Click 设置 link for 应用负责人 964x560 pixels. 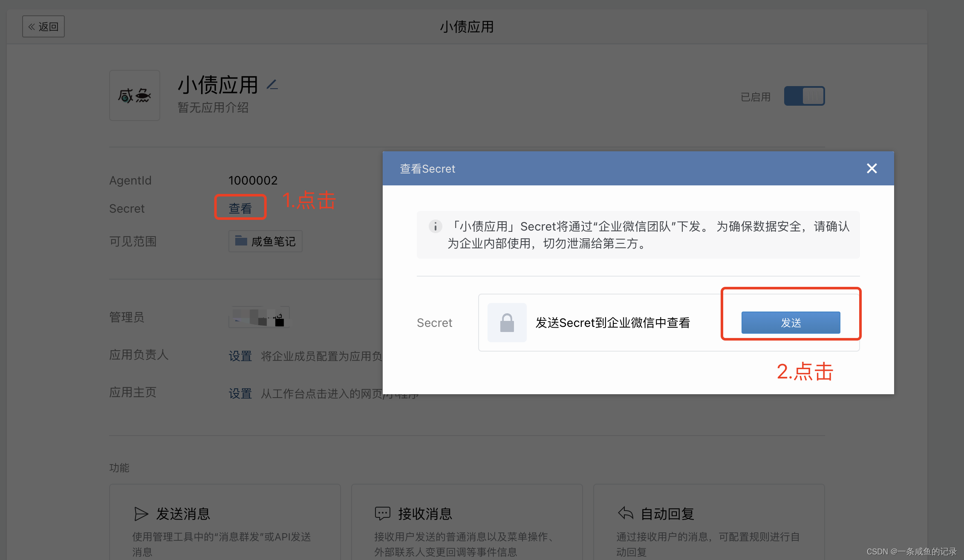pyautogui.click(x=240, y=356)
